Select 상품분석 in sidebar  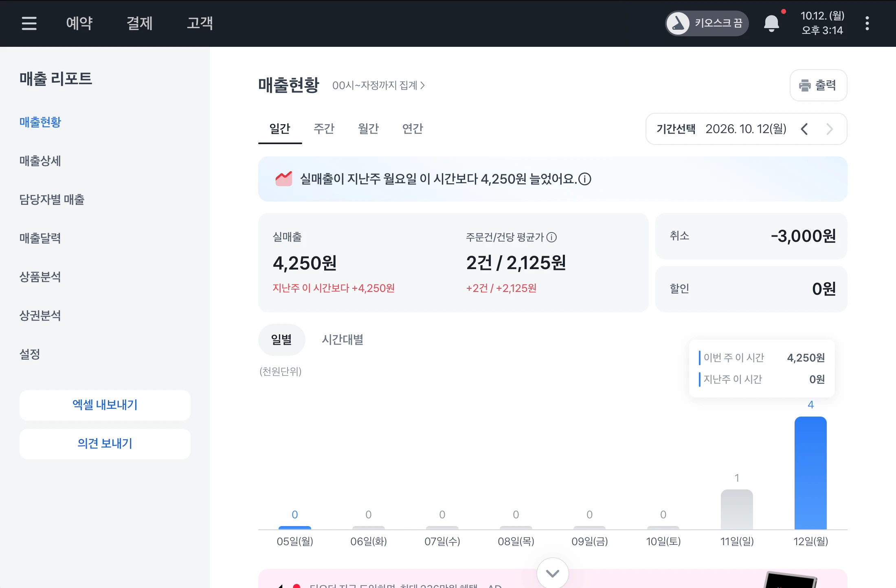click(40, 277)
